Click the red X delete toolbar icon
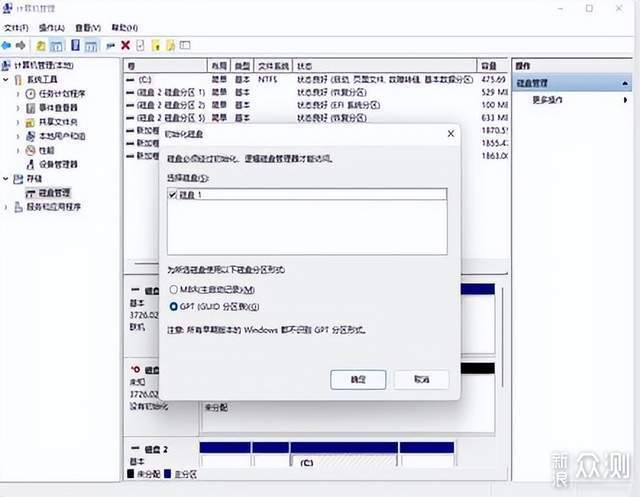Image resolution: width=640 pixels, height=497 pixels. [x=125, y=45]
